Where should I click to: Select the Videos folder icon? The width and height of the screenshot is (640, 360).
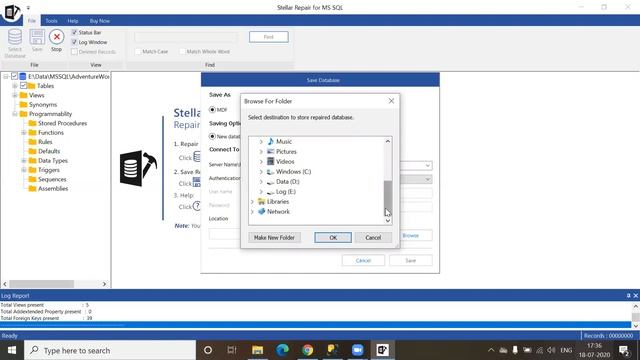click(270, 161)
